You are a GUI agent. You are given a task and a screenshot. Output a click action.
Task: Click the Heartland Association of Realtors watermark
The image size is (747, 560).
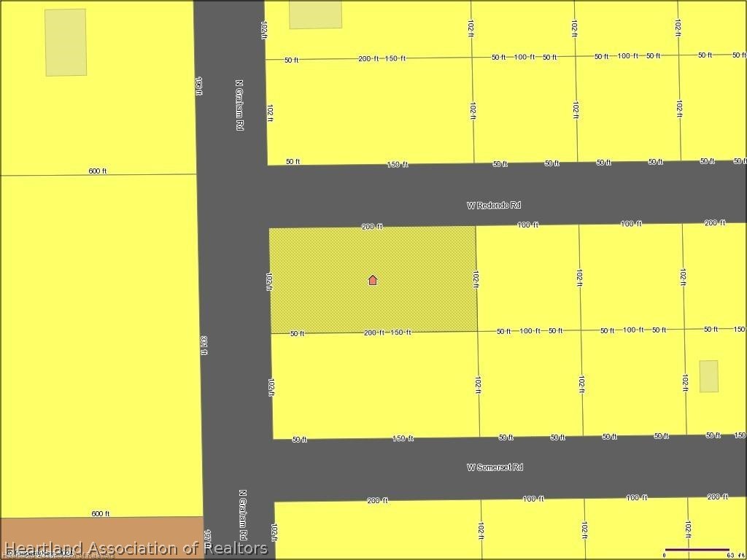pos(136,548)
